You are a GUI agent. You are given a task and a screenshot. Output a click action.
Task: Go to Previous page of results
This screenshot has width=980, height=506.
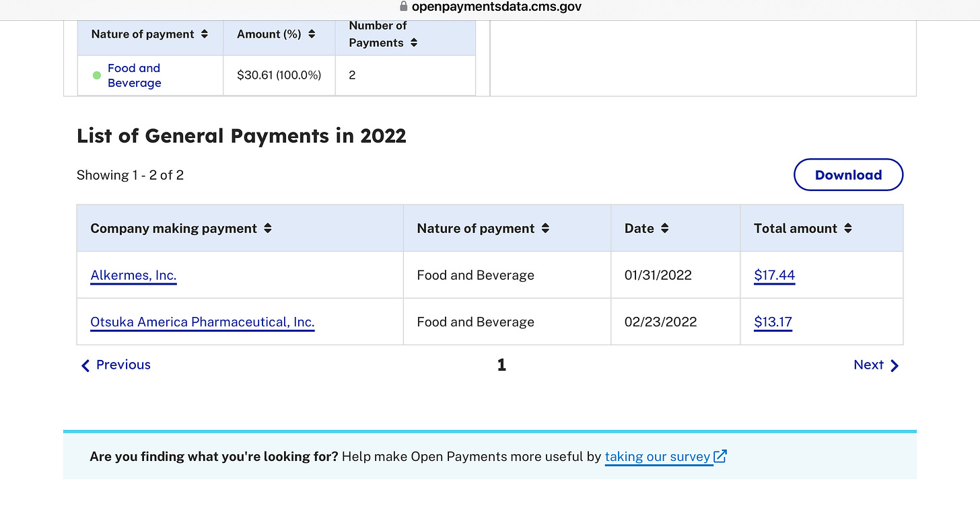click(116, 365)
